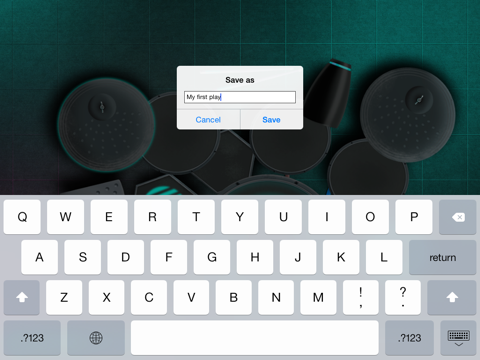The height and width of the screenshot is (360, 480).
Task: Switch to left .?123 numbers key
Action: click(32, 338)
